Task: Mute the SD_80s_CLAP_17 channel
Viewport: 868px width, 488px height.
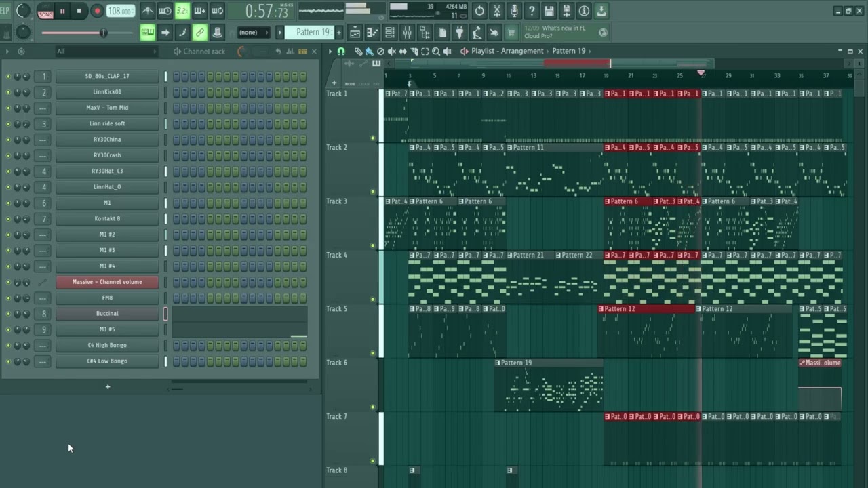Action: [x=8, y=77]
